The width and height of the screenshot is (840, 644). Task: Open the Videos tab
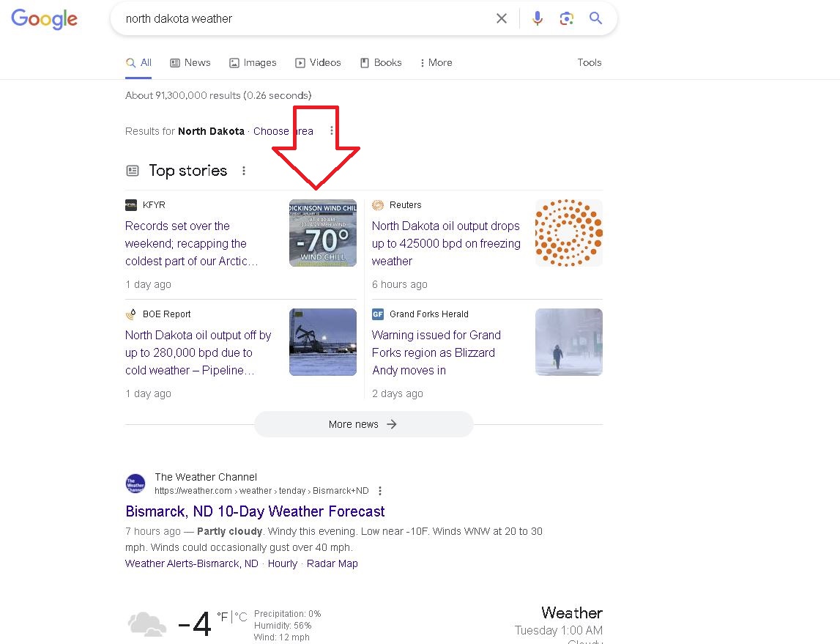click(x=319, y=63)
